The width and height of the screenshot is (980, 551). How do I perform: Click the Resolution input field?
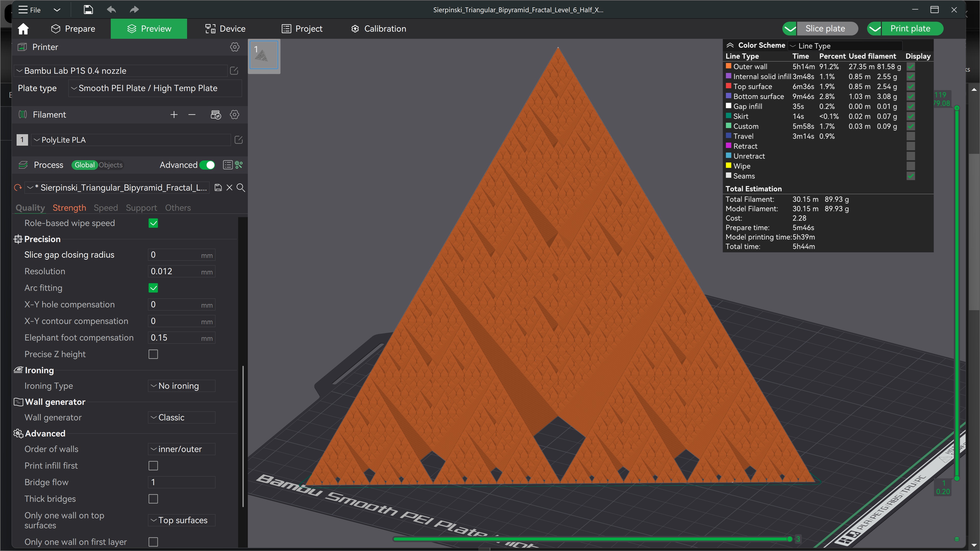(174, 271)
